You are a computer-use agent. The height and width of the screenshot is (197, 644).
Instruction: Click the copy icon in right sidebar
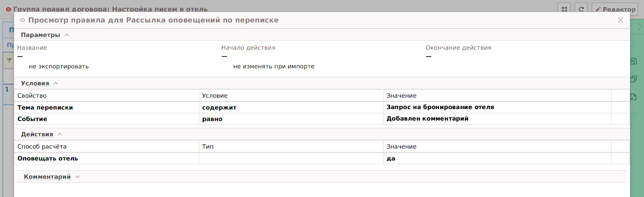[x=633, y=79]
